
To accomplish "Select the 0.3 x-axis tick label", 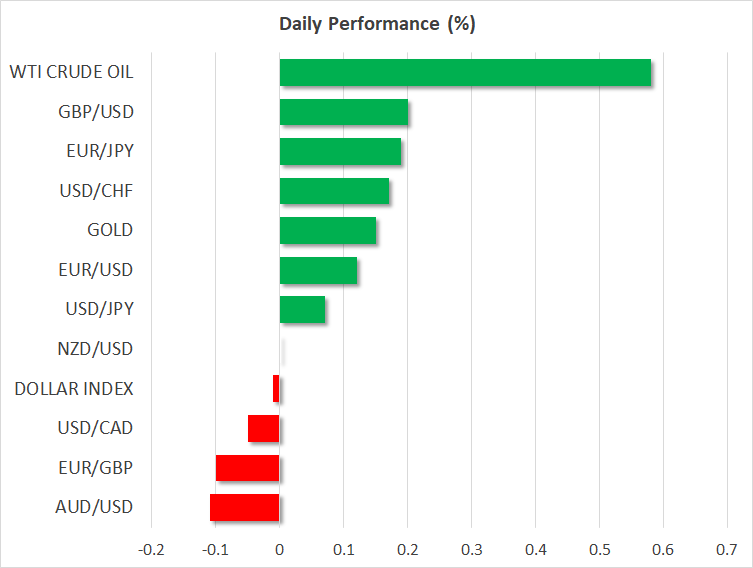I will (471, 550).
